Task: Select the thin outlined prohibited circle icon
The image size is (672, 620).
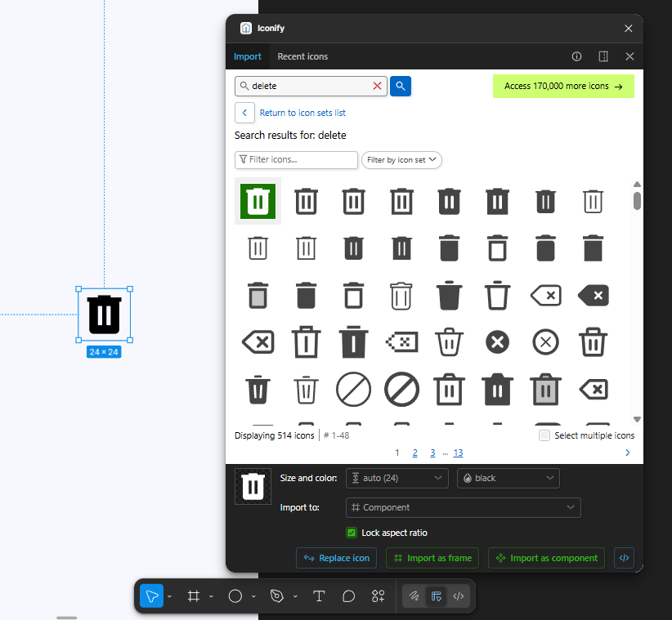Action: [x=353, y=389]
